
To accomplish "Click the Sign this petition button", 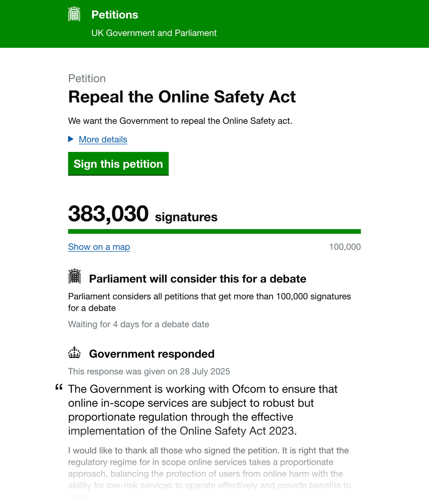I will tap(118, 164).
